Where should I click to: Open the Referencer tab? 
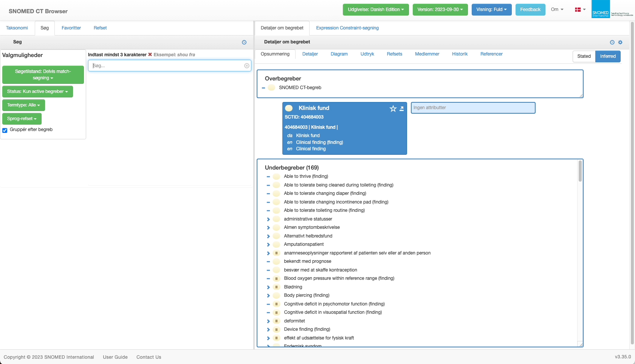tap(491, 54)
